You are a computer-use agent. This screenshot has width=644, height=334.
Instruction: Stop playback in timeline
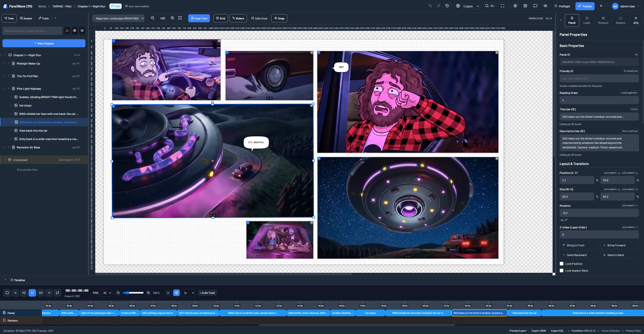[7, 293]
